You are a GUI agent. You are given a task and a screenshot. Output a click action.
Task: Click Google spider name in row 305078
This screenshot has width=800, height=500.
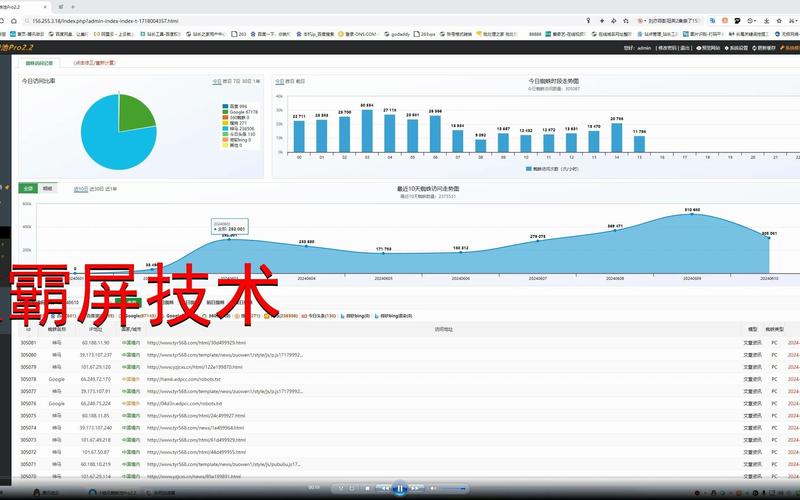[x=57, y=379]
